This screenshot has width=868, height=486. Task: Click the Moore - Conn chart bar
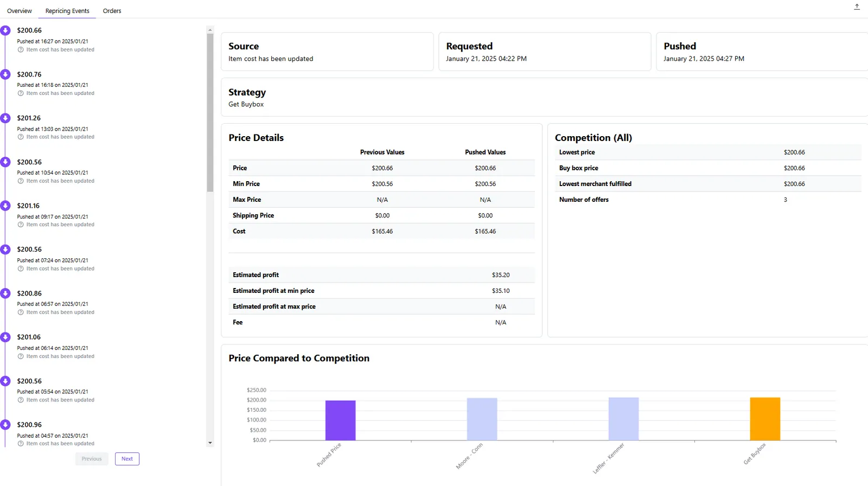click(x=482, y=419)
